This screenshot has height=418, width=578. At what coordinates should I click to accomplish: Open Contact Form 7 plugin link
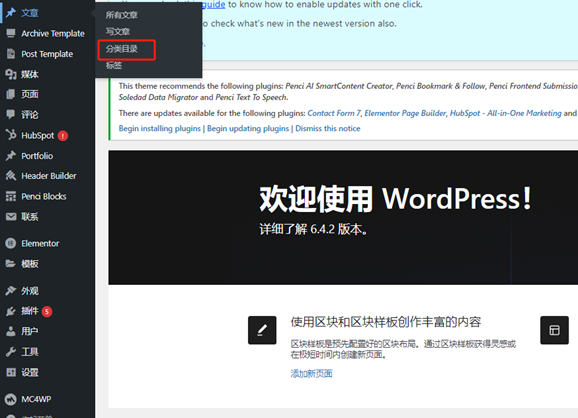[x=334, y=113]
